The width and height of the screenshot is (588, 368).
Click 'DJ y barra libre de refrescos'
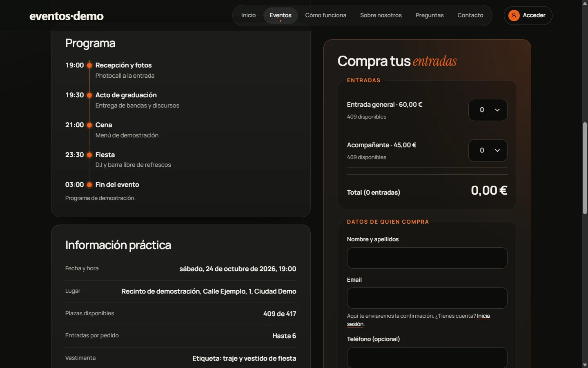(133, 165)
